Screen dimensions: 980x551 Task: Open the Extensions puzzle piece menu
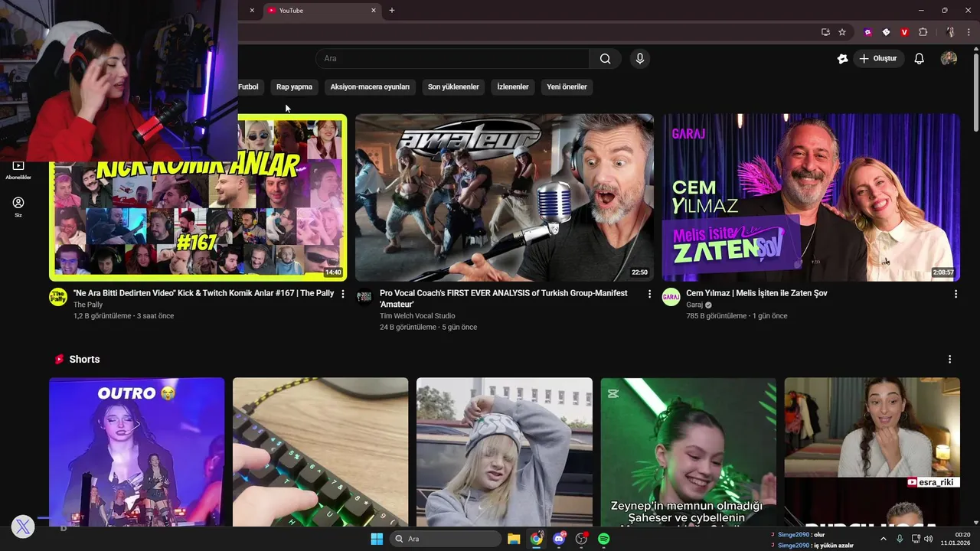pos(923,32)
